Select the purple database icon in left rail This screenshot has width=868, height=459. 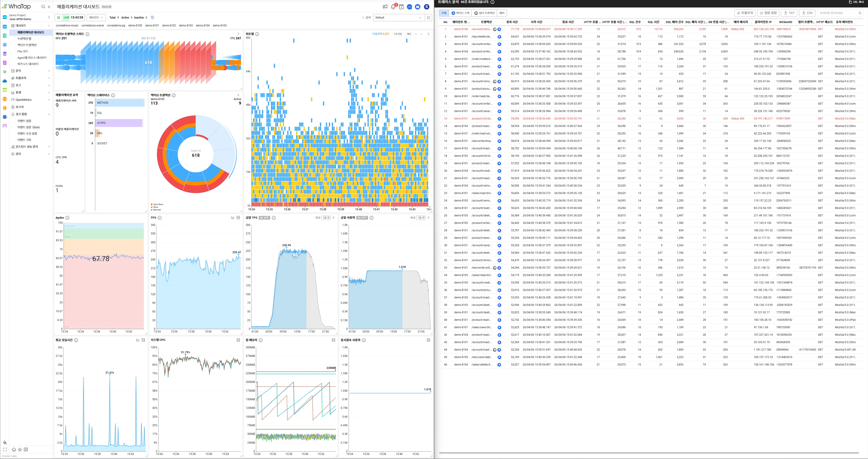(5, 54)
